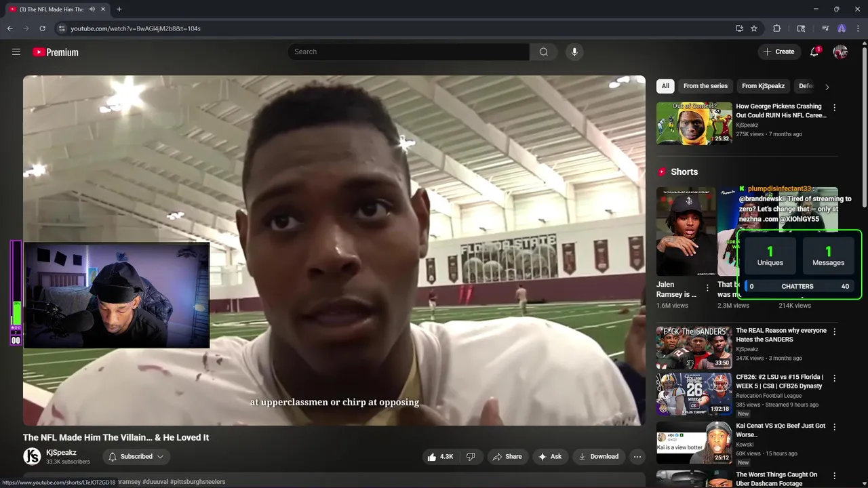Open the Chrome profile avatar

click(x=842, y=28)
